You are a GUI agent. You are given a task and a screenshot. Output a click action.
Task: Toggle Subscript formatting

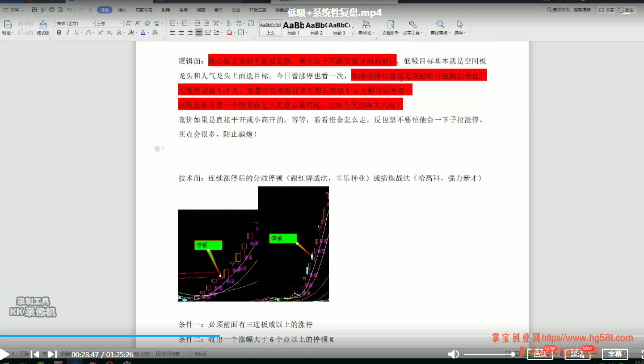click(110, 32)
